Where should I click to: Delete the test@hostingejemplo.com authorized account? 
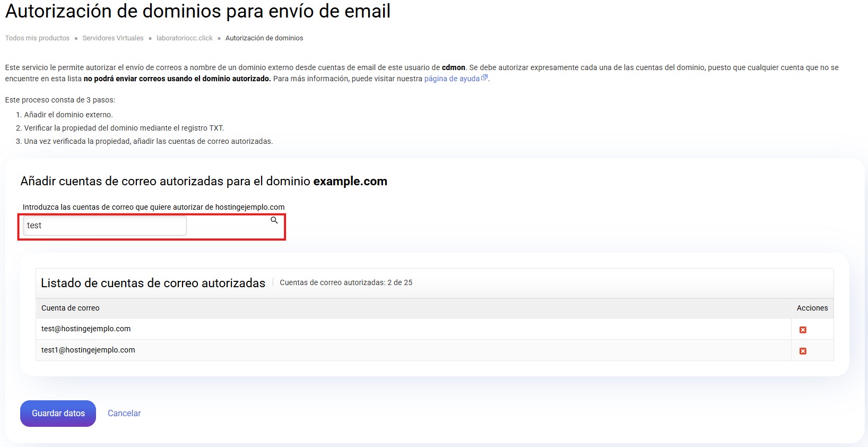click(x=803, y=330)
